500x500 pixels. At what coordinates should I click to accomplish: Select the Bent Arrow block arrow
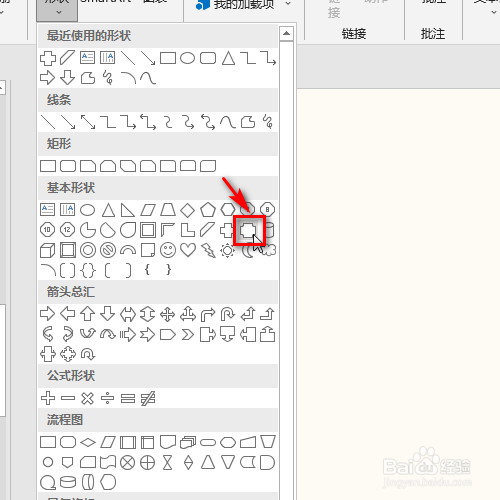pyautogui.click(x=208, y=314)
